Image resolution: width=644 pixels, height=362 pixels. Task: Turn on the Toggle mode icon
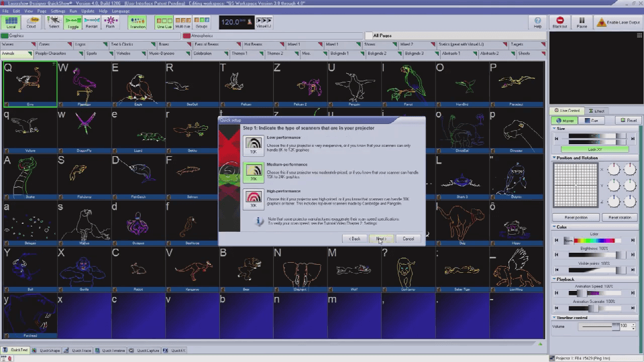click(x=73, y=23)
